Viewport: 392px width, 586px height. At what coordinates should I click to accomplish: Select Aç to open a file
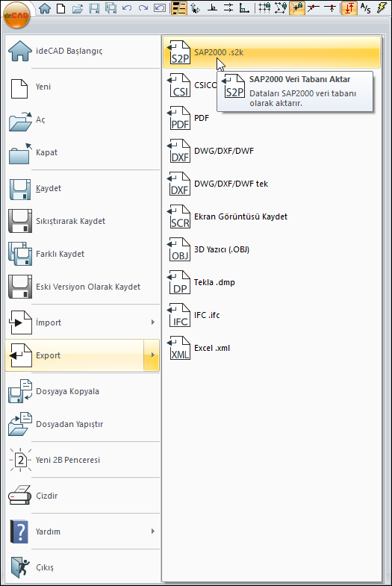pos(83,119)
